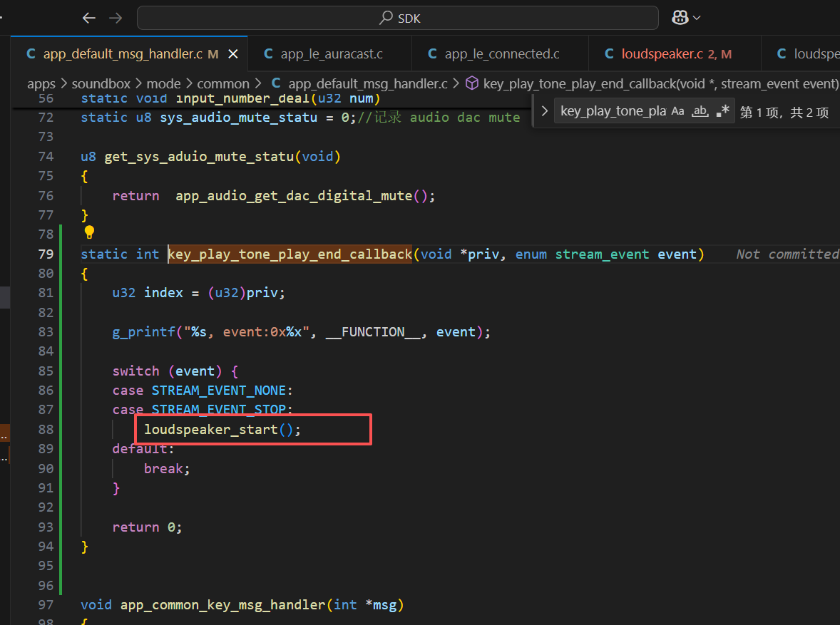840x625 pixels.
Task: Switch to the app_default_msg_handler.c tab
Action: coord(129,54)
